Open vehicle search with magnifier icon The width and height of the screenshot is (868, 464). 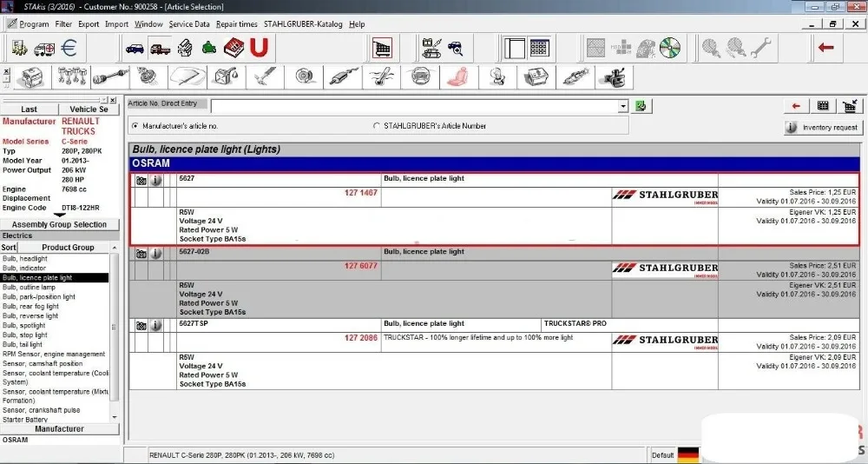coord(456,49)
